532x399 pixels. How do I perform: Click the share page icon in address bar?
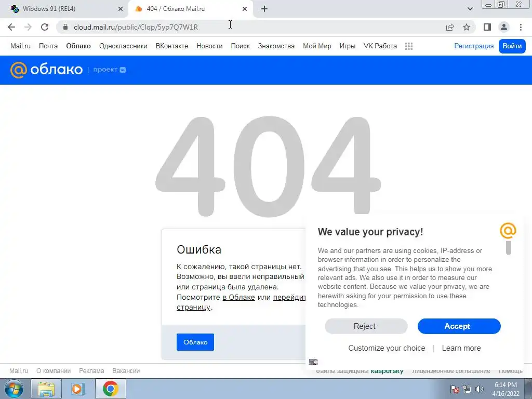[450, 27]
